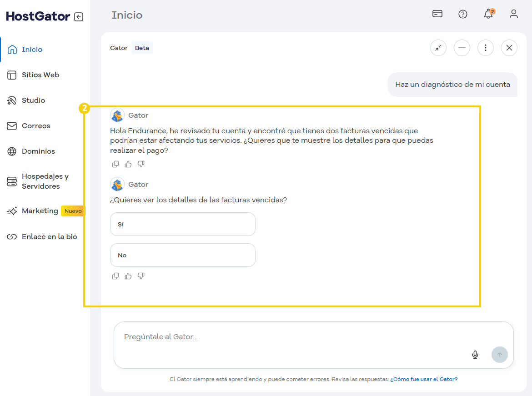Focus the Pregúntale al Gator input field
This screenshot has height=396, width=532.
click(291, 337)
